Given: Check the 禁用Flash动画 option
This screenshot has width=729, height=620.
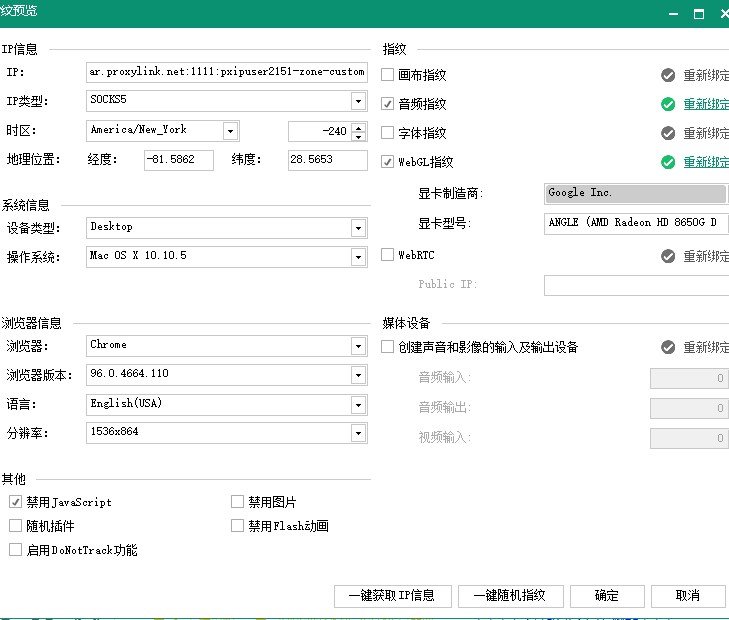Looking at the screenshot, I should [x=238, y=526].
